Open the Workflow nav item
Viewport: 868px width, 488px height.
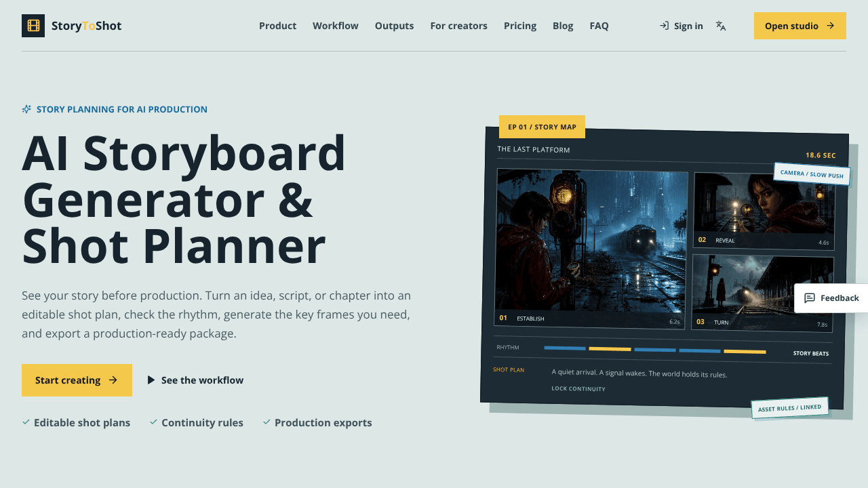(x=336, y=26)
